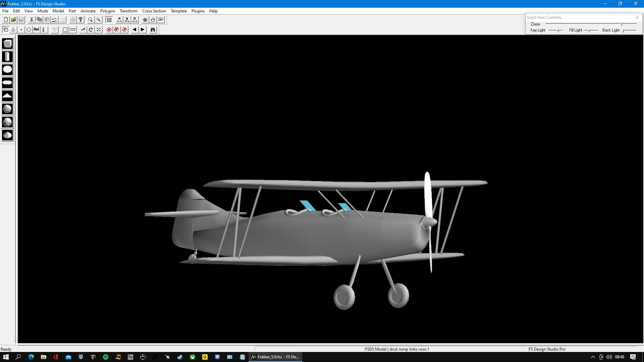Click the Zoom slider in Solid View Controls
This screenshot has width=644, height=362.
coord(591,24)
